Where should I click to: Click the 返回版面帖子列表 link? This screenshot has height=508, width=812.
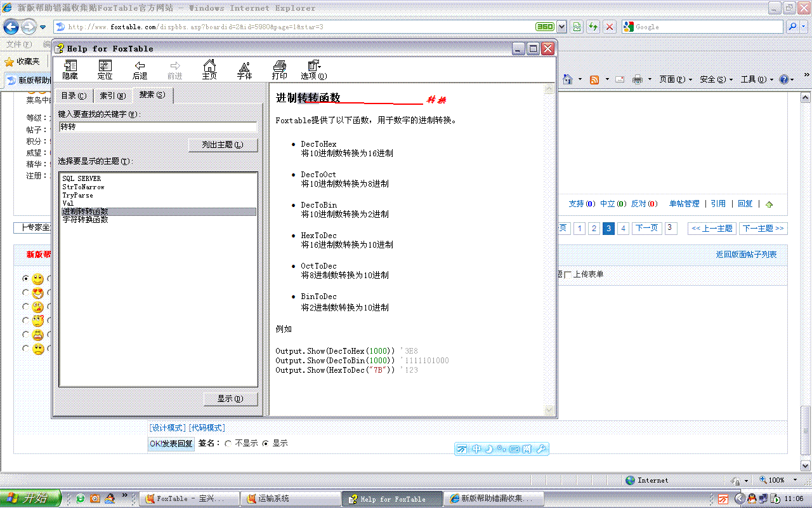(746, 255)
